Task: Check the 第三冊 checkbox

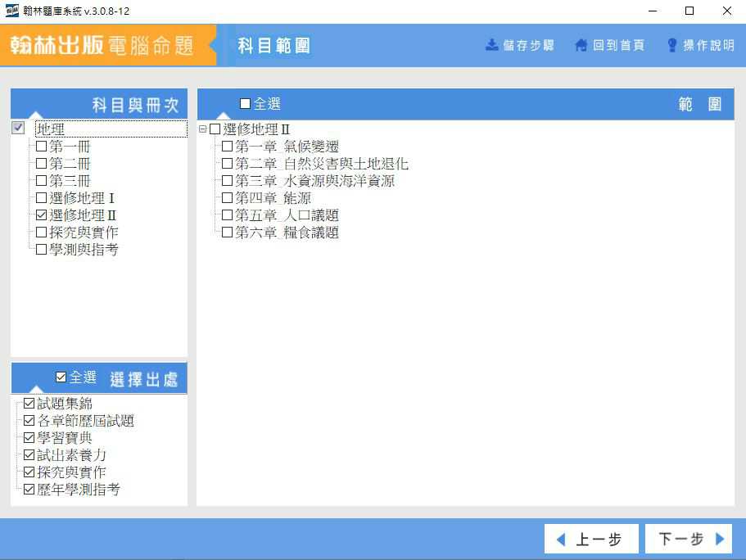Action: click(x=42, y=180)
